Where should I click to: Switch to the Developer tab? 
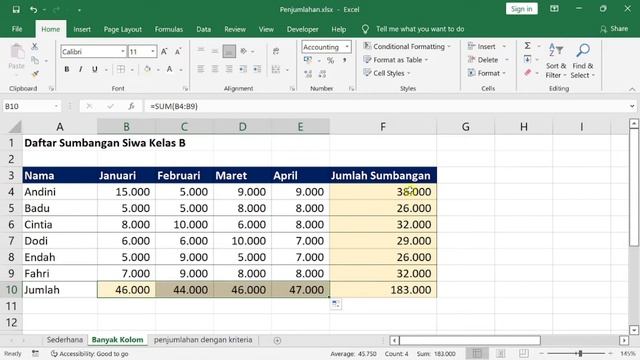302,29
